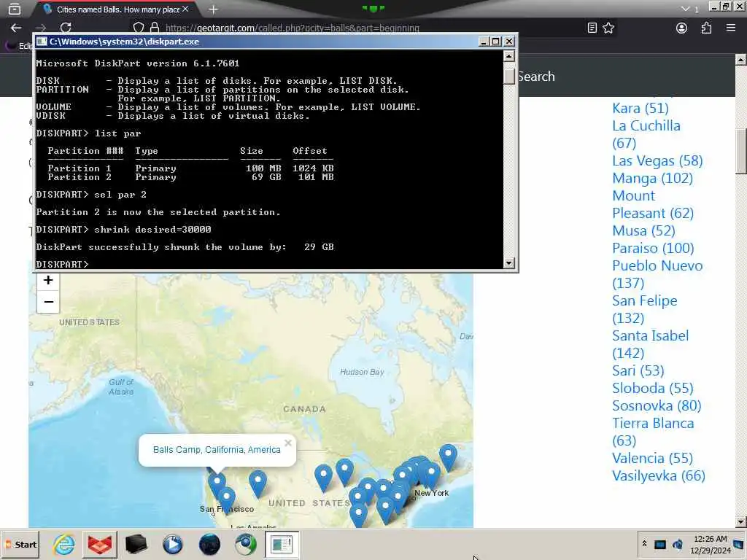The height and width of the screenshot is (560, 747).
Task: Close the 'Cities named Balls' tab
Action: [185, 9]
